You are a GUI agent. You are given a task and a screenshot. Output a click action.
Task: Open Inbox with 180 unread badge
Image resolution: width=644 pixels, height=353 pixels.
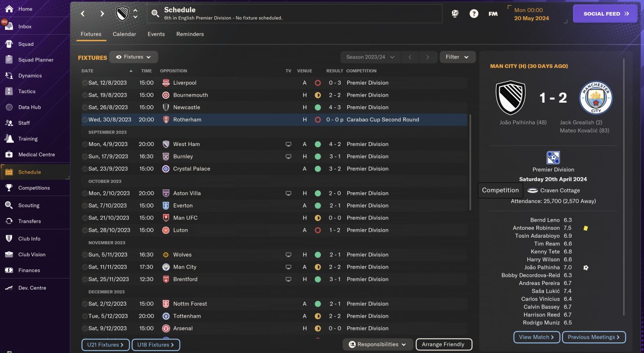[x=9, y=26]
